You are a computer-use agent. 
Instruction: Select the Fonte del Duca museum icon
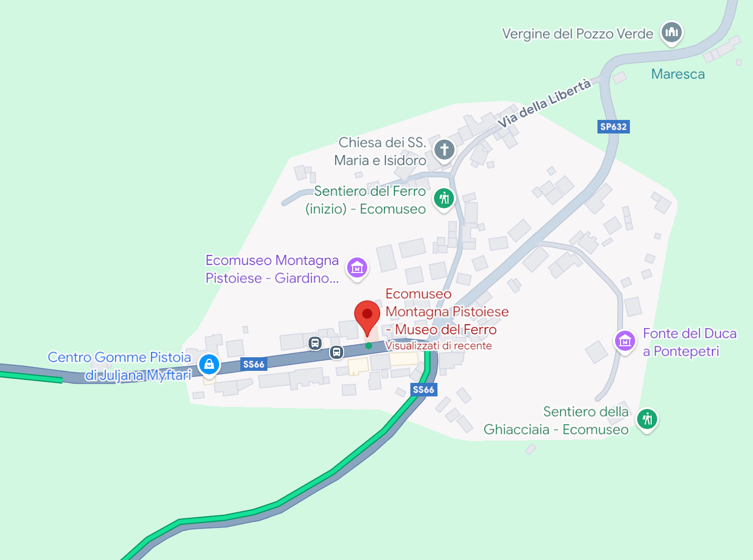(x=625, y=342)
